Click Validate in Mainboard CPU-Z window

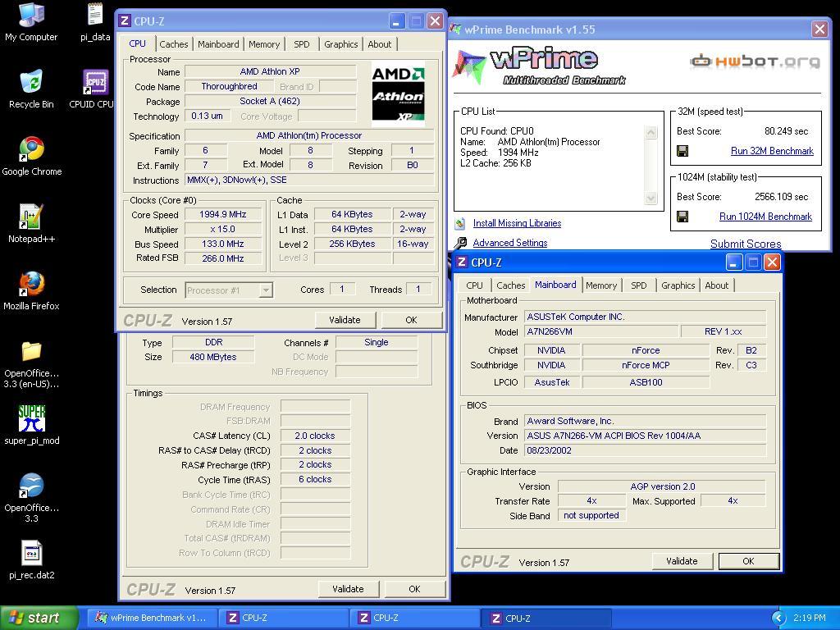pos(682,561)
